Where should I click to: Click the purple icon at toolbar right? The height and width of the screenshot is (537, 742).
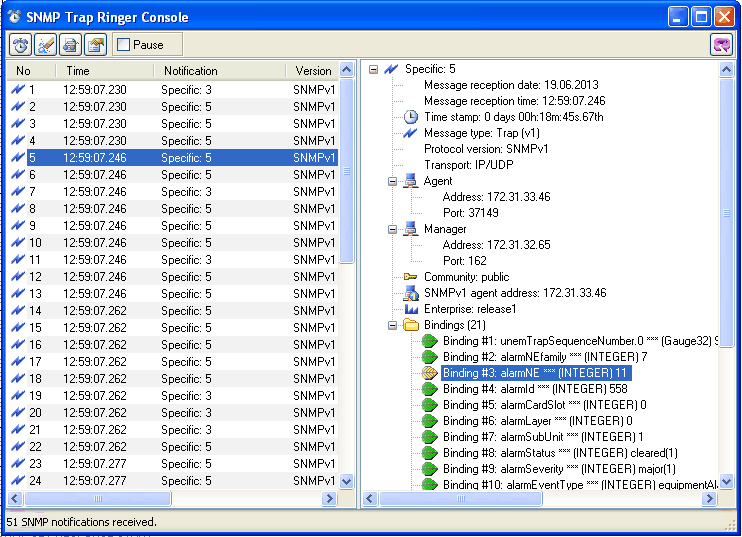[721, 44]
